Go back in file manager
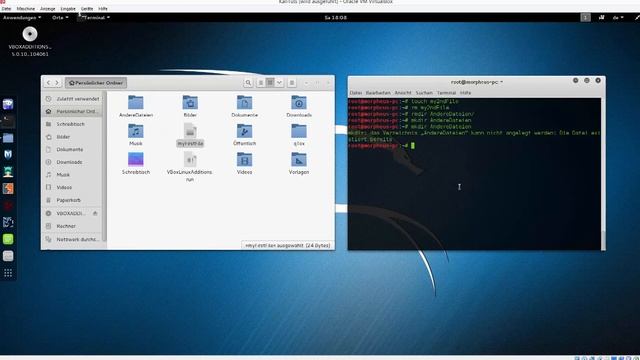 (x=48, y=83)
